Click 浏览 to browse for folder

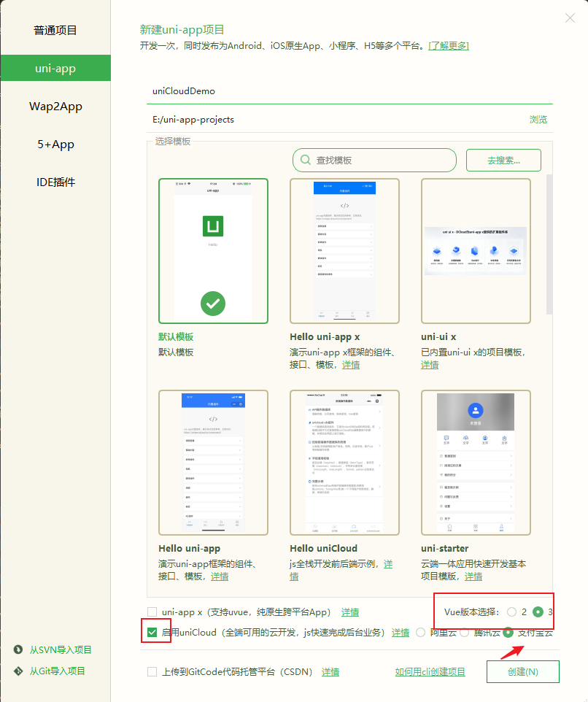coord(538,120)
